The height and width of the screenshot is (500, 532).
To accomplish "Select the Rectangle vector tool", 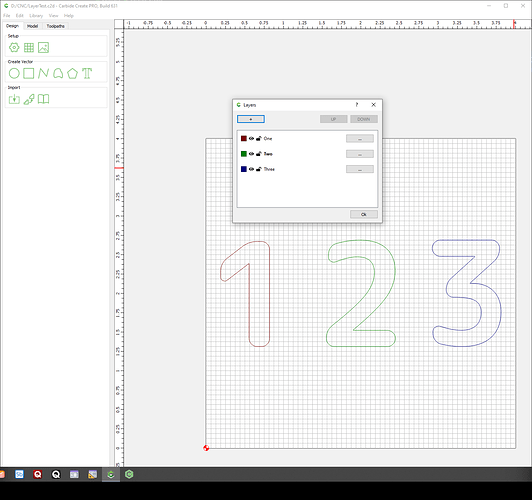I will (28, 73).
